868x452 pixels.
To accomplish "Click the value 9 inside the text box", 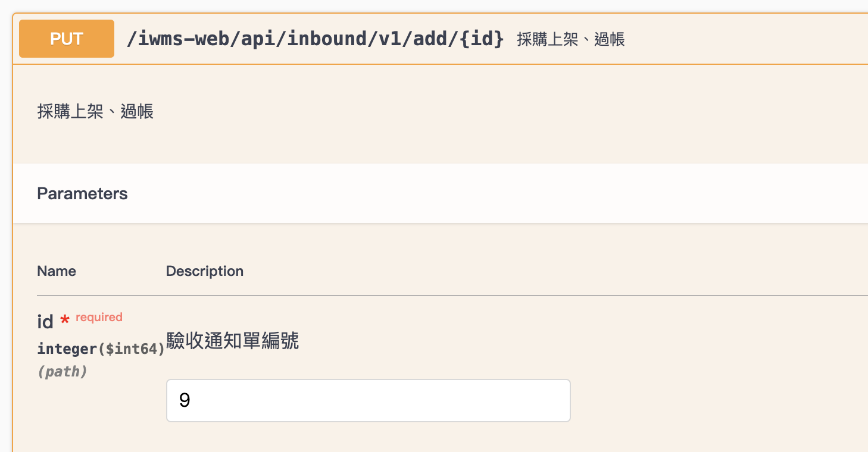I will 185,400.
